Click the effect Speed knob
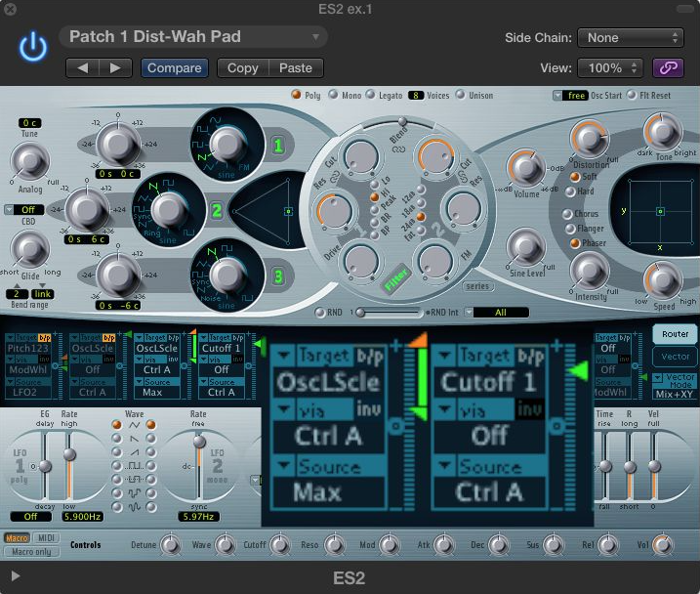Image resolution: width=700 pixels, height=594 pixels. coord(663,281)
